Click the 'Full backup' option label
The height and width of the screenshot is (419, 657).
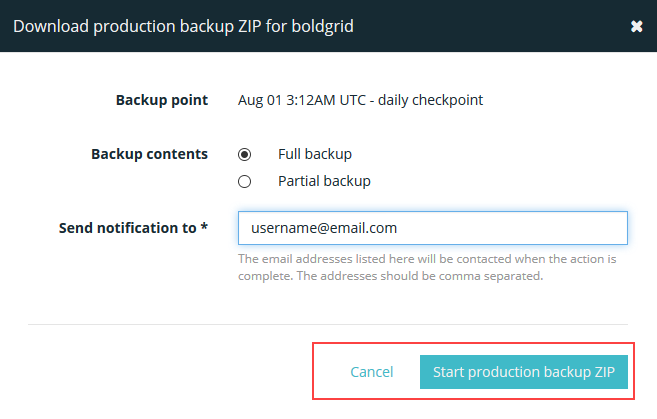pos(314,154)
